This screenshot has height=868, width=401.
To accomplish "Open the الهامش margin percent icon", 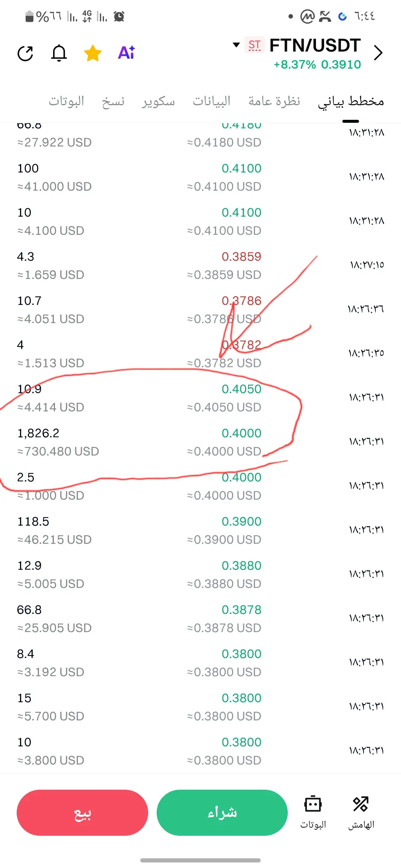I will [361, 812].
